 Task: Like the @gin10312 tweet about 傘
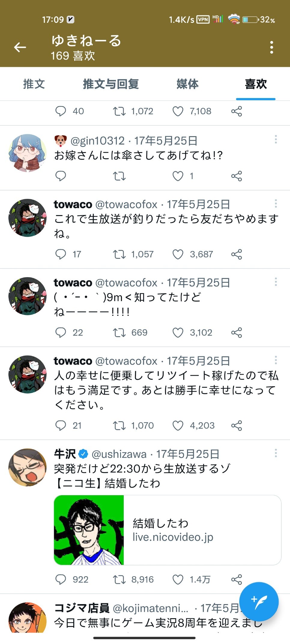tap(178, 176)
